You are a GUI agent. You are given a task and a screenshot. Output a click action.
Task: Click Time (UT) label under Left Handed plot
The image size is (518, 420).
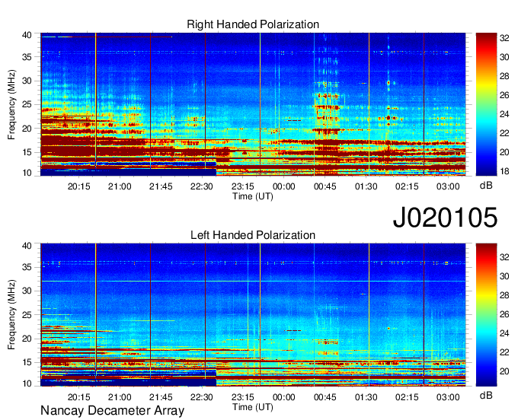click(x=253, y=407)
